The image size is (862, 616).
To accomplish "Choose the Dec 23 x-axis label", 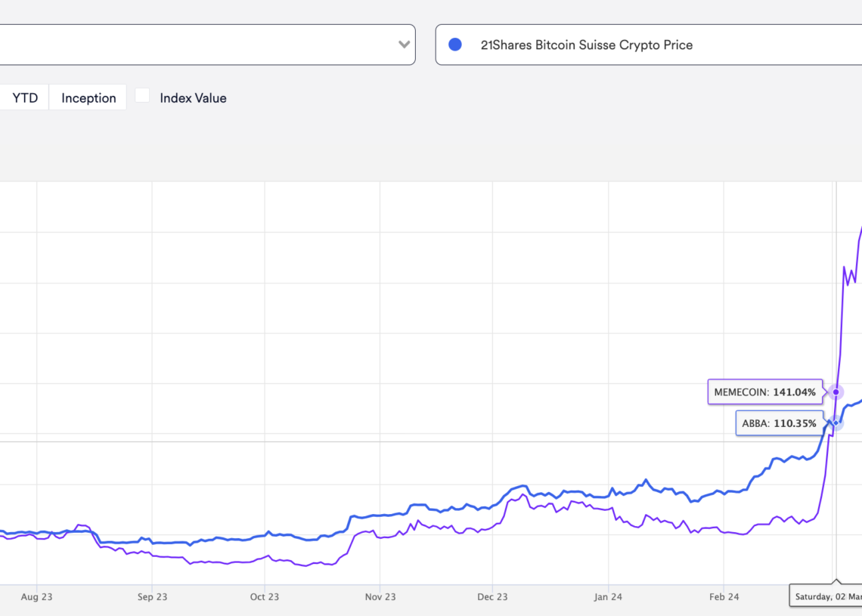I will [x=492, y=596].
